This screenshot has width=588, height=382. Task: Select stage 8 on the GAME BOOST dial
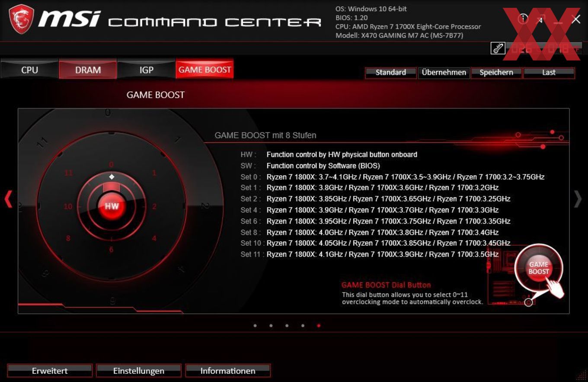point(68,238)
